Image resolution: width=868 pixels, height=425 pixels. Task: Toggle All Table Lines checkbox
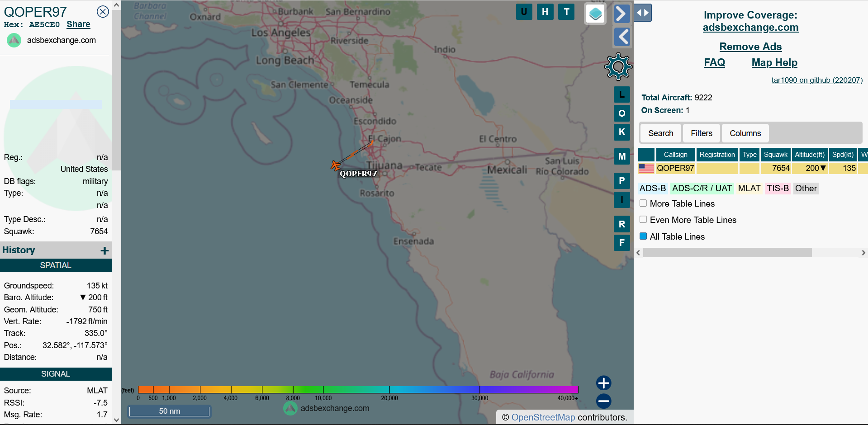(643, 236)
